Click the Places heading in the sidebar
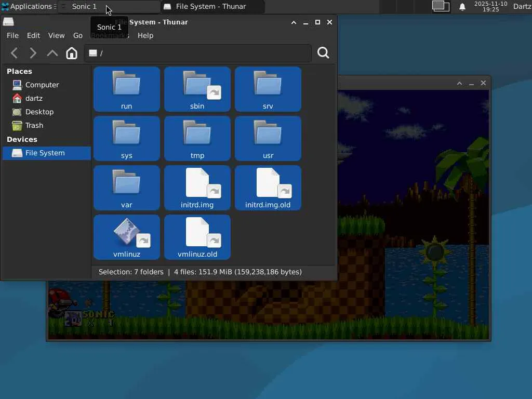 tap(19, 71)
